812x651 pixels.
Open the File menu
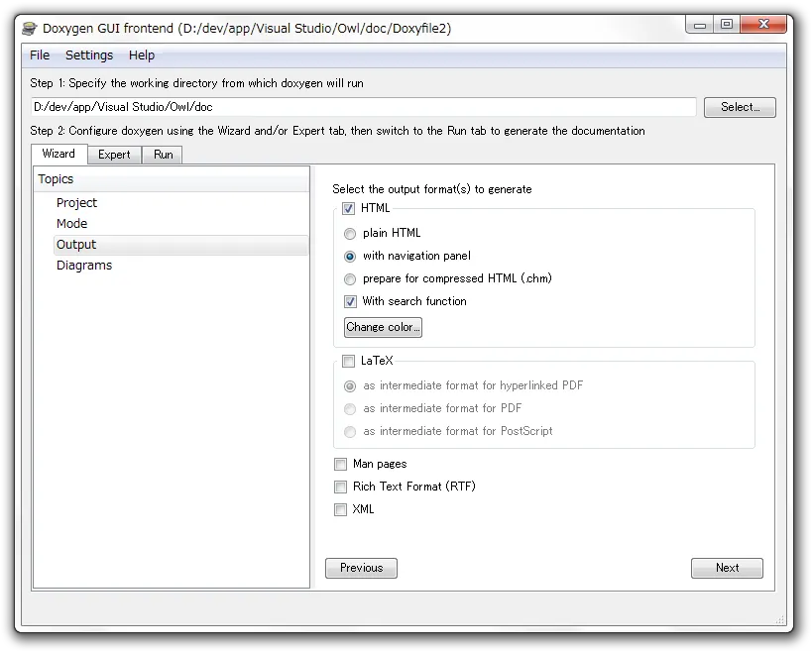(x=40, y=55)
